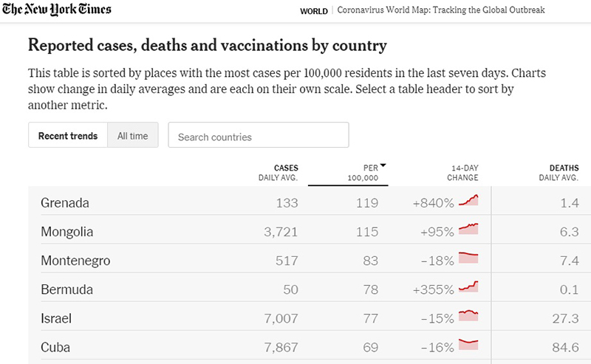The image size is (591, 364).
Task: Click Israel's 14-day trend sparkline chart
Action: pyautogui.click(x=468, y=316)
